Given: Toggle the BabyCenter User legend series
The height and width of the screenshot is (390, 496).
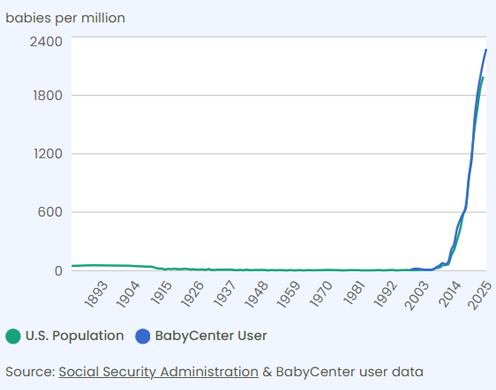Looking at the screenshot, I should (201, 336).
